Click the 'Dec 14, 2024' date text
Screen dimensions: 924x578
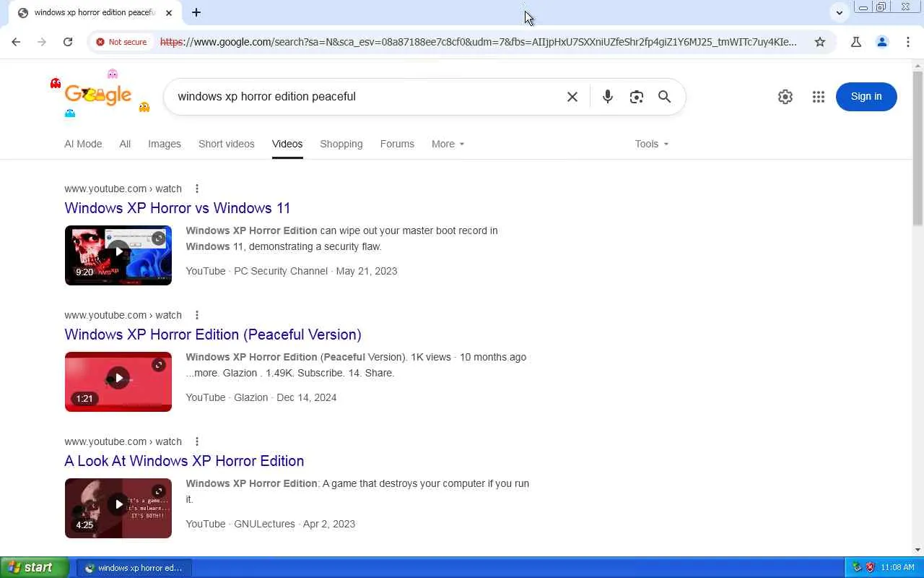[307, 397]
